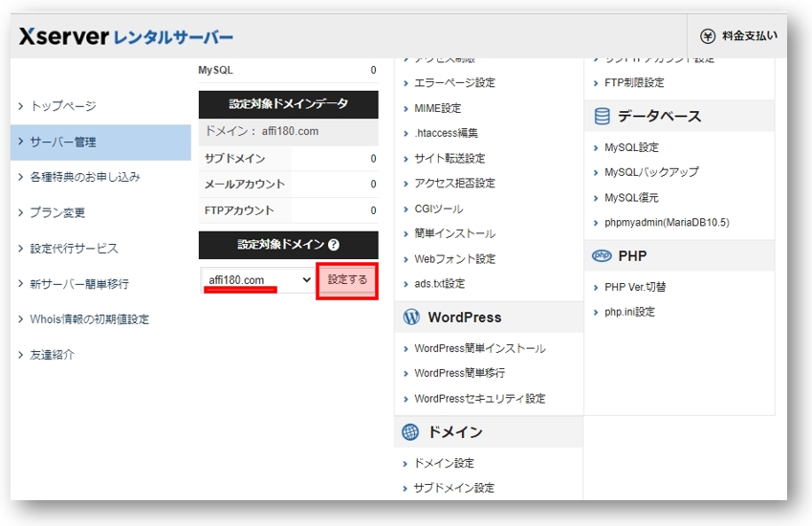Click the help question mark icon
This screenshot has width=812, height=526.
click(x=334, y=245)
